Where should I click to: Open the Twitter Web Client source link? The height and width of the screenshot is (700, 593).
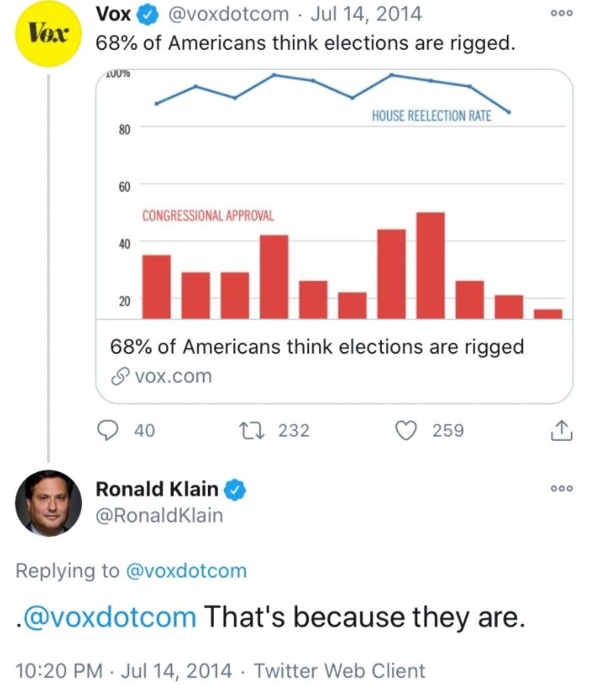click(340, 671)
